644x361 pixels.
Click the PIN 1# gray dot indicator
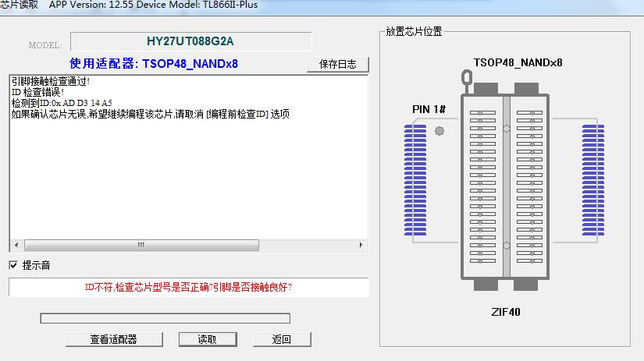pos(439,132)
